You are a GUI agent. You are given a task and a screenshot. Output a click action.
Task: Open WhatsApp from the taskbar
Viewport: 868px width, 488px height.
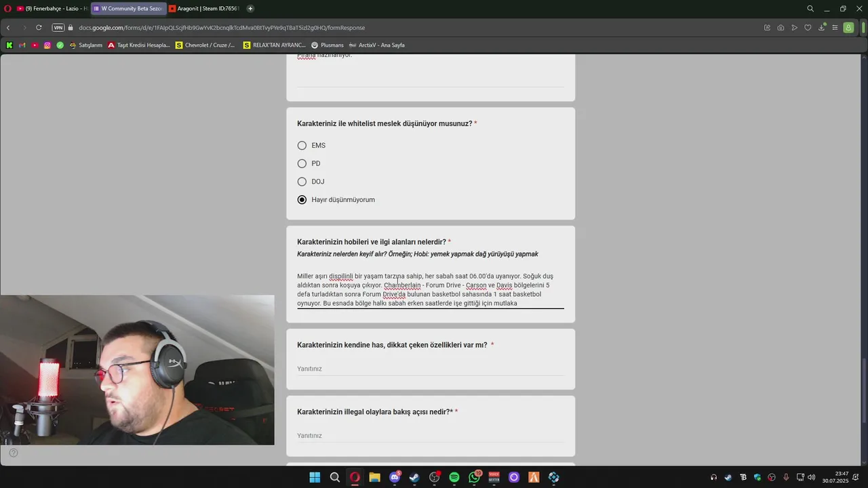tap(474, 477)
